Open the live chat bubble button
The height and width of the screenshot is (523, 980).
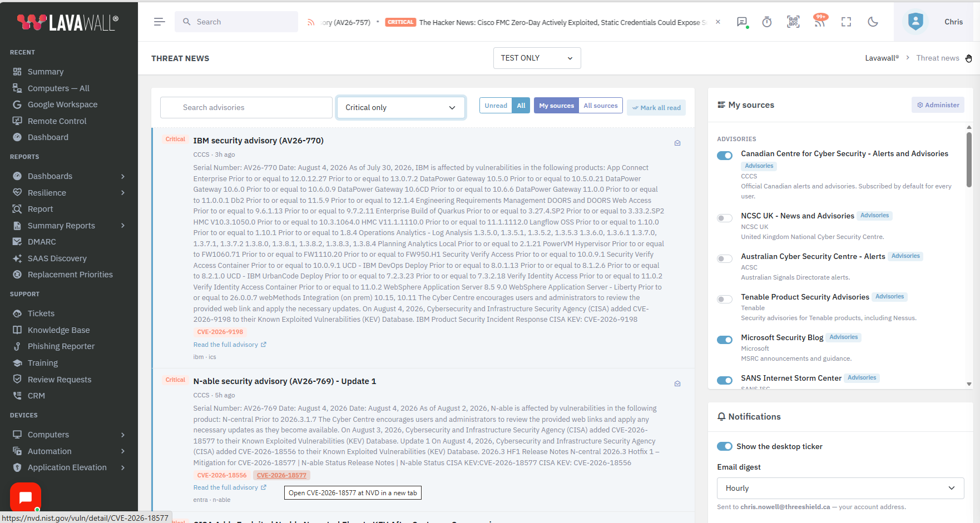[26, 497]
